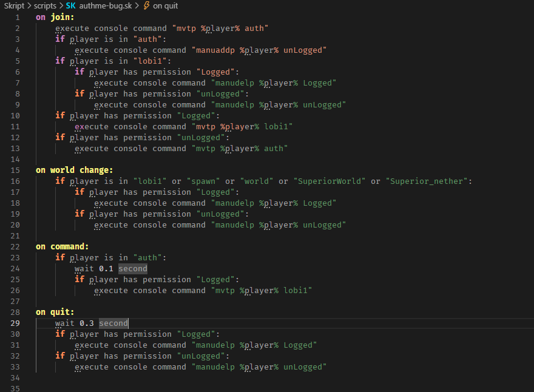Image resolution: width=534 pixels, height=392 pixels.
Task: Click "manudelp %player% unLogged" on line 9
Action: coord(279,105)
